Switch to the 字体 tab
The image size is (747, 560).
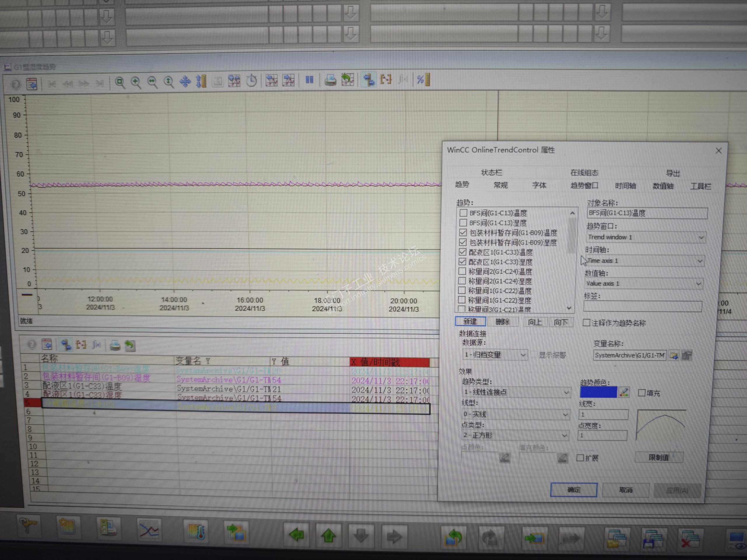point(539,185)
